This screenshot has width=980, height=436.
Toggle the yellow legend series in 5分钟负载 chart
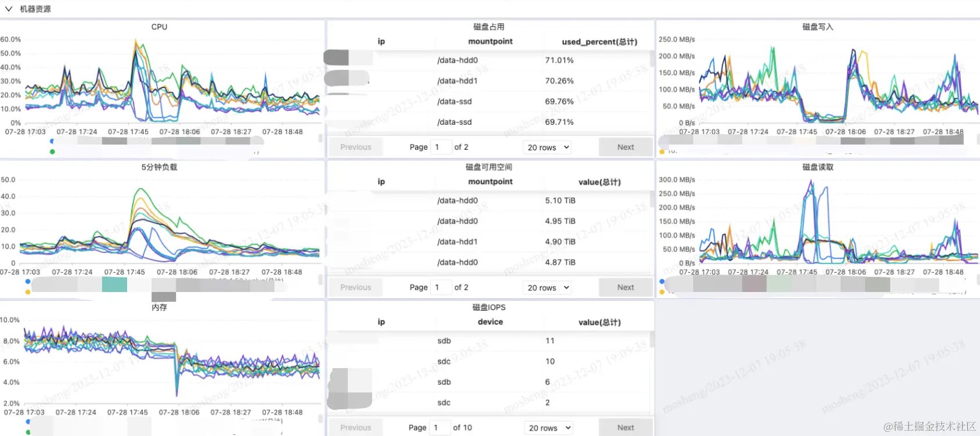coord(27,292)
